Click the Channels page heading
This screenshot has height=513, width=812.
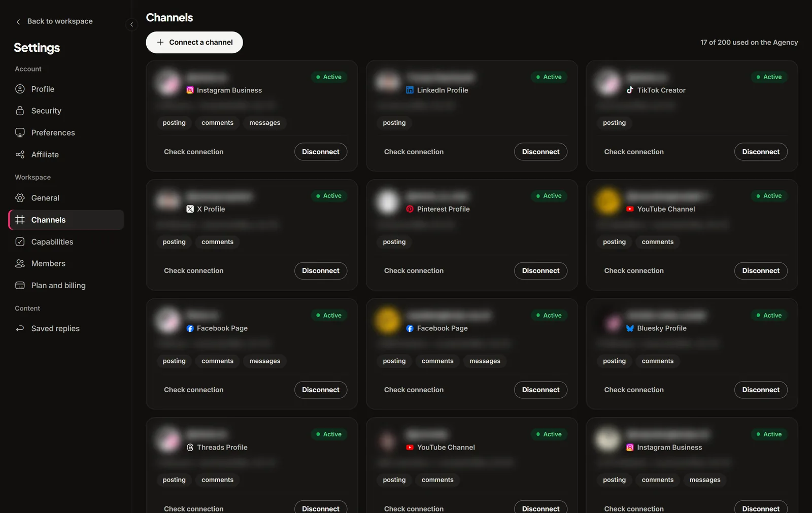tap(170, 18)
